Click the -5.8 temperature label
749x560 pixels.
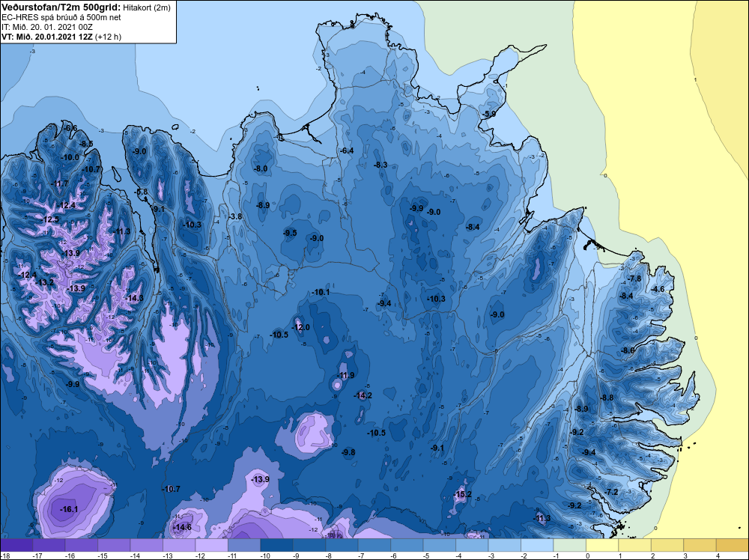tap(142, 192)
